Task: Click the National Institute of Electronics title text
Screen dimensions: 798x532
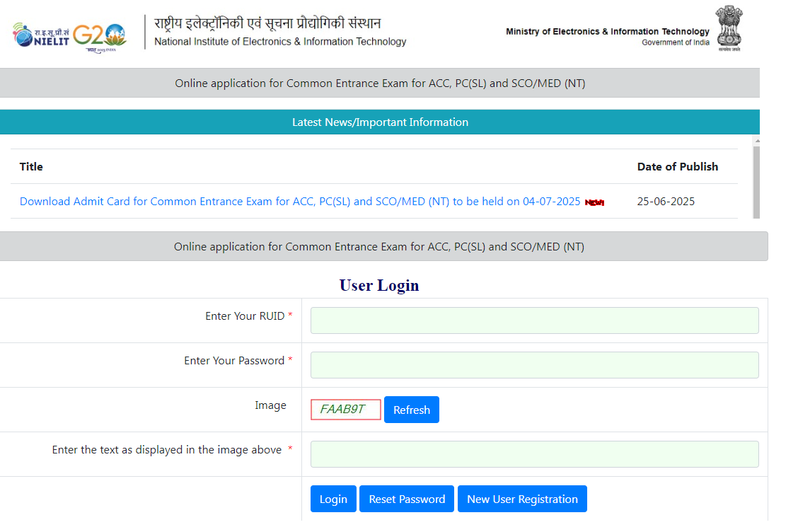Action: pos(280,42)
